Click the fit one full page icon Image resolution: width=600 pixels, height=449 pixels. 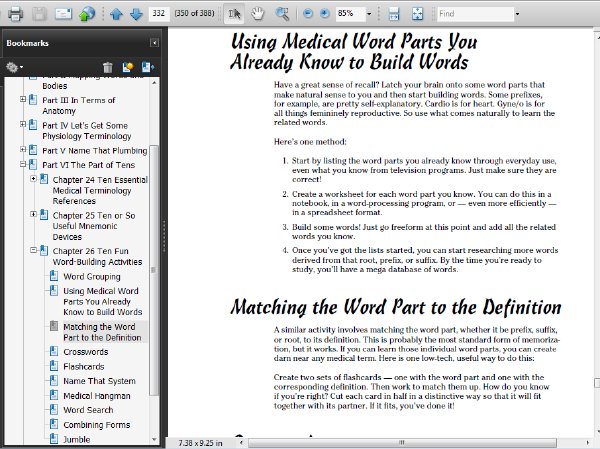pyautogui.click(x=417, y=14)
